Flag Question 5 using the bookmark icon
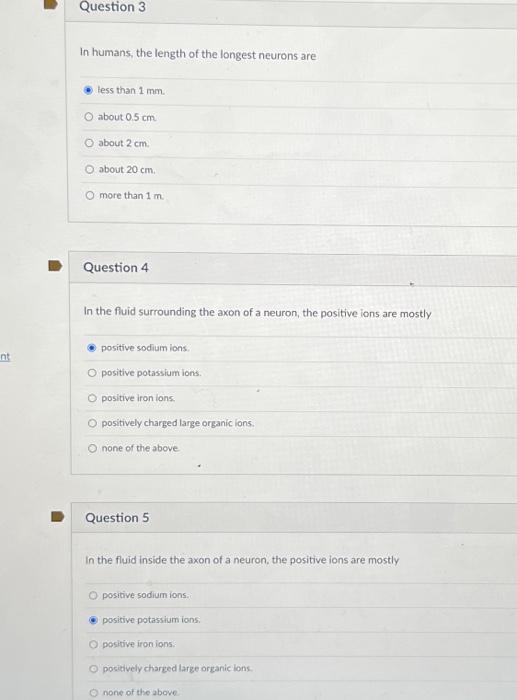517x700 pixels. [57, 517]
